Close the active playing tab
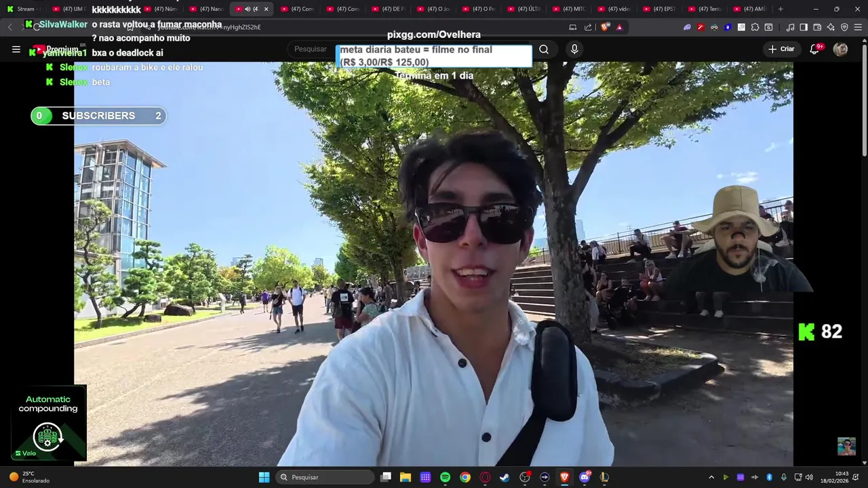Viewport: 868px width, 488px height. pyautogui.click(x=266, y=9)
